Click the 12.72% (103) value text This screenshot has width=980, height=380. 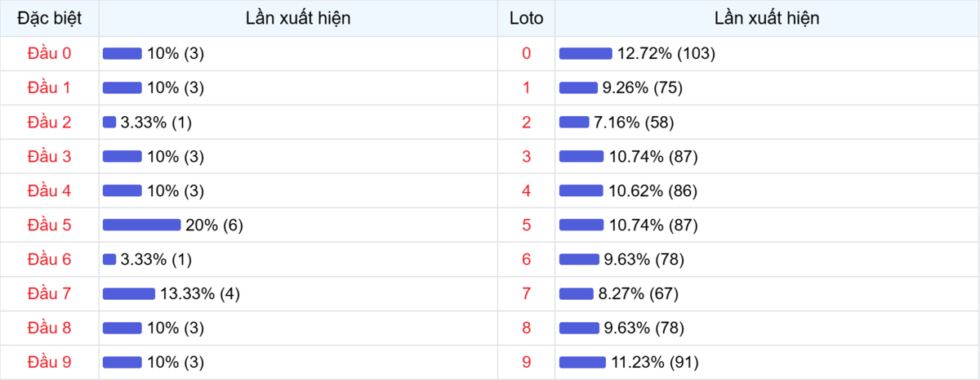(x=666, y=53)
